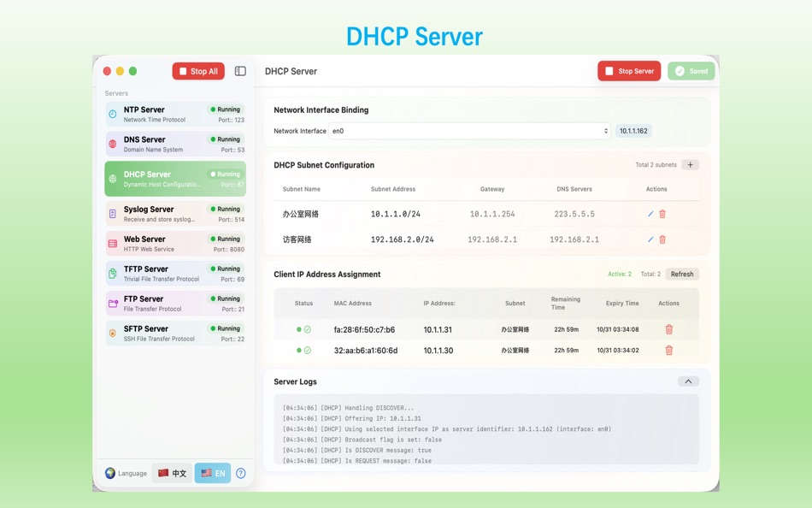
Task: Open Help using the question mark icon
Action: [x=240, y=473]
